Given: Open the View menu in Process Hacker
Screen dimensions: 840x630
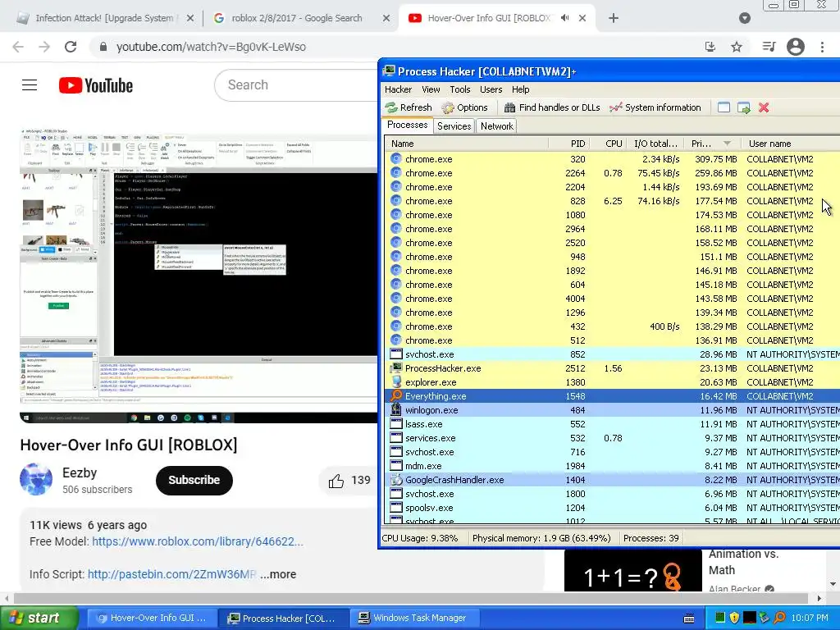Looking at the screenshot, I should 431,89.
